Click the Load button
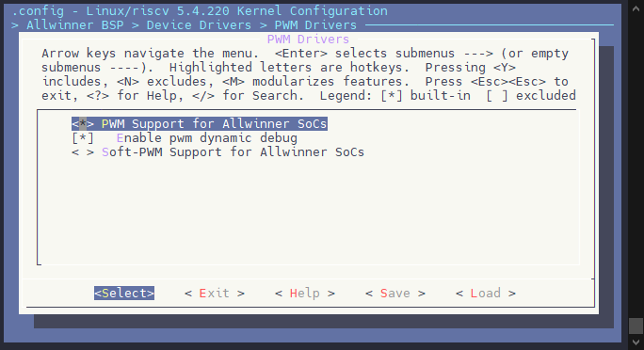Image resolution: width=644 pixels, height=350 pixels. [x=486, y=293]
